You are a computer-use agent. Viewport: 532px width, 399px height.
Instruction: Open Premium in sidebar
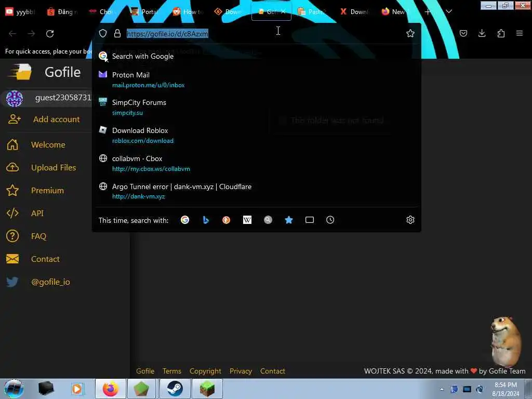coord(47,191)
